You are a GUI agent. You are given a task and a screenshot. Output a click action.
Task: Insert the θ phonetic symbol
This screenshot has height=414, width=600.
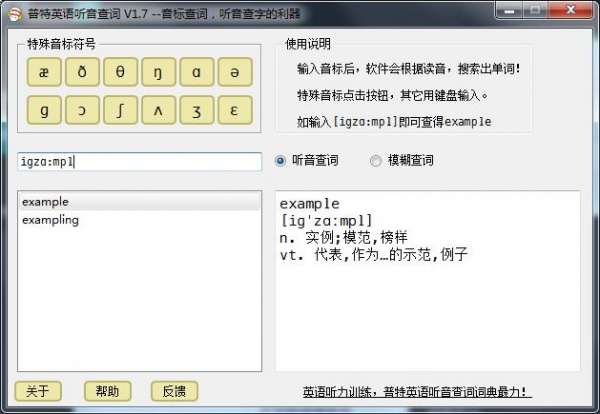[x=120, y=72]
